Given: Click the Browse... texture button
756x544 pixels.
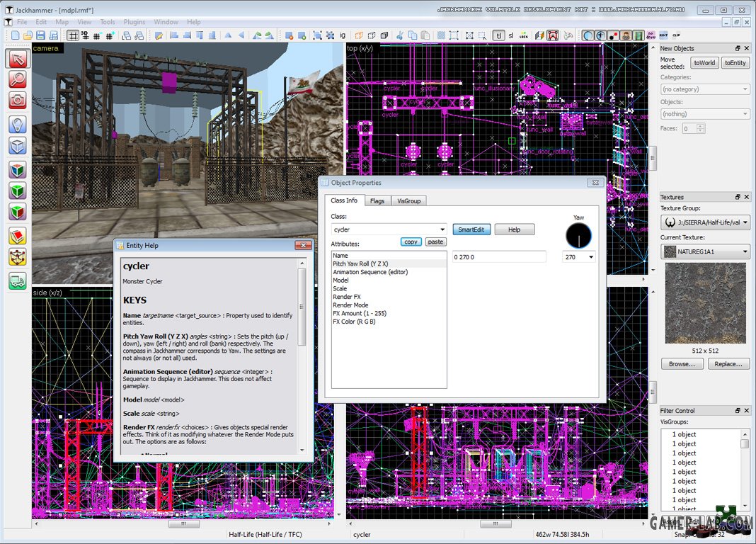Looking at the screenshot, I should (x=682, y=363).
